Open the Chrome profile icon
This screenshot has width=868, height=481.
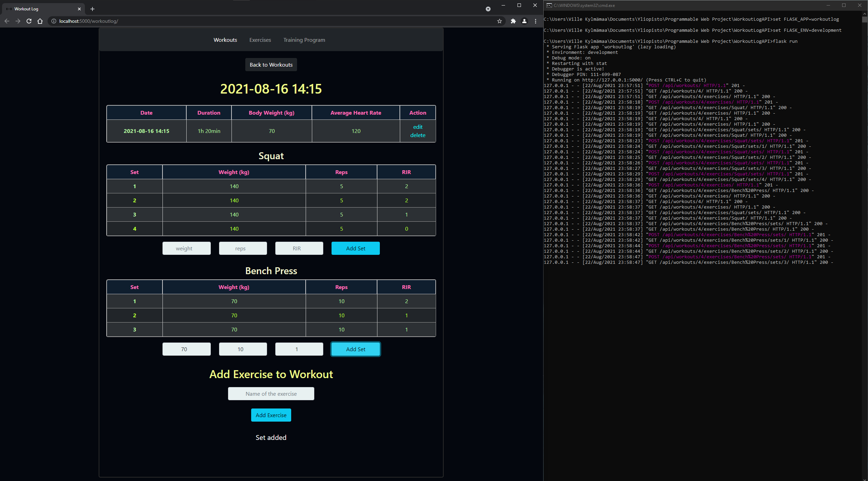[524, 21]
